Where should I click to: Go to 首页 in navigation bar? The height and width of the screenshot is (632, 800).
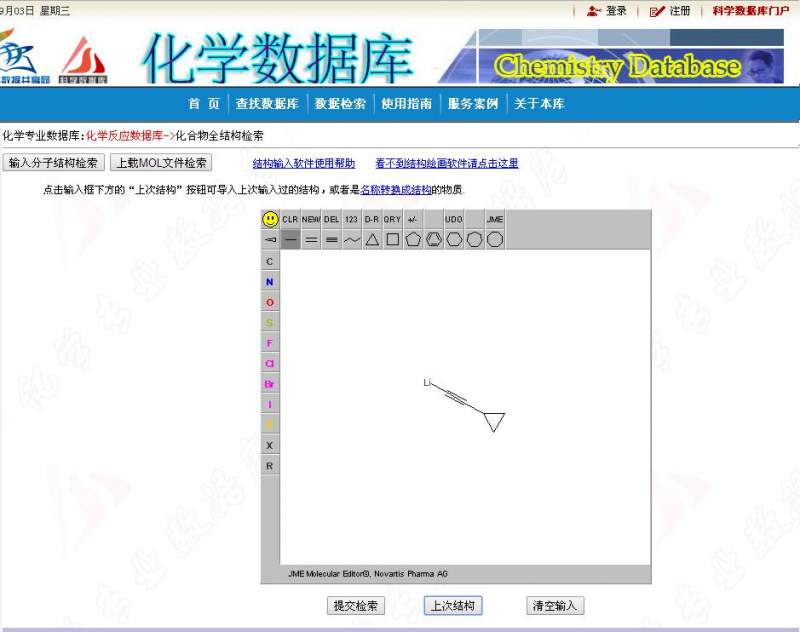point(204,104)
